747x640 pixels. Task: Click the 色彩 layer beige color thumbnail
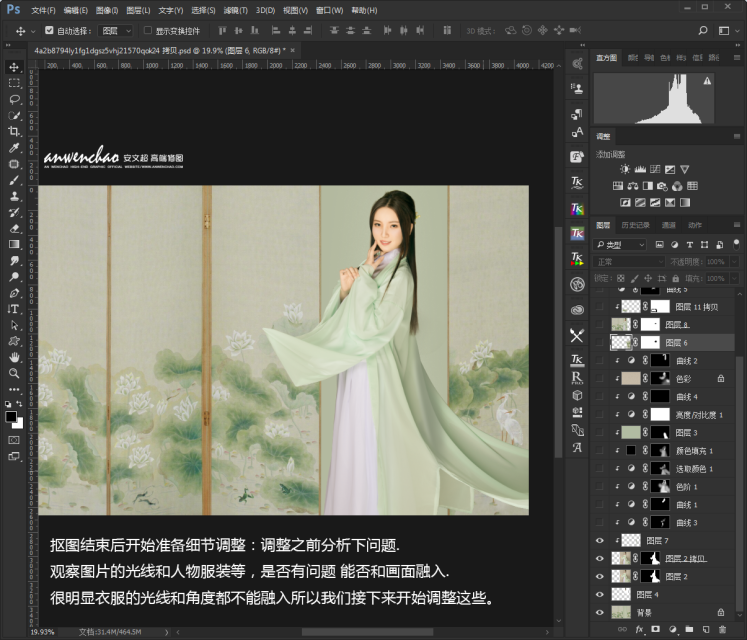[631, 378]
